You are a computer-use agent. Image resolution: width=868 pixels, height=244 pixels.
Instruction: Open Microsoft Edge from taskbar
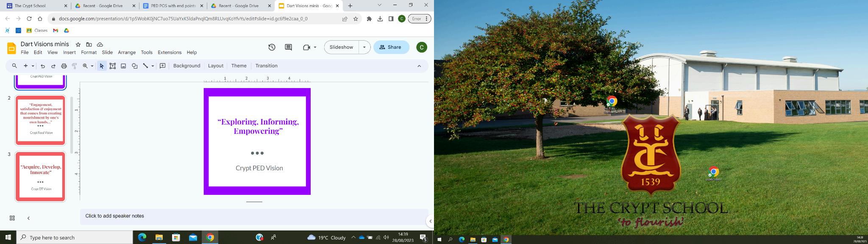[x=142, y=238]
